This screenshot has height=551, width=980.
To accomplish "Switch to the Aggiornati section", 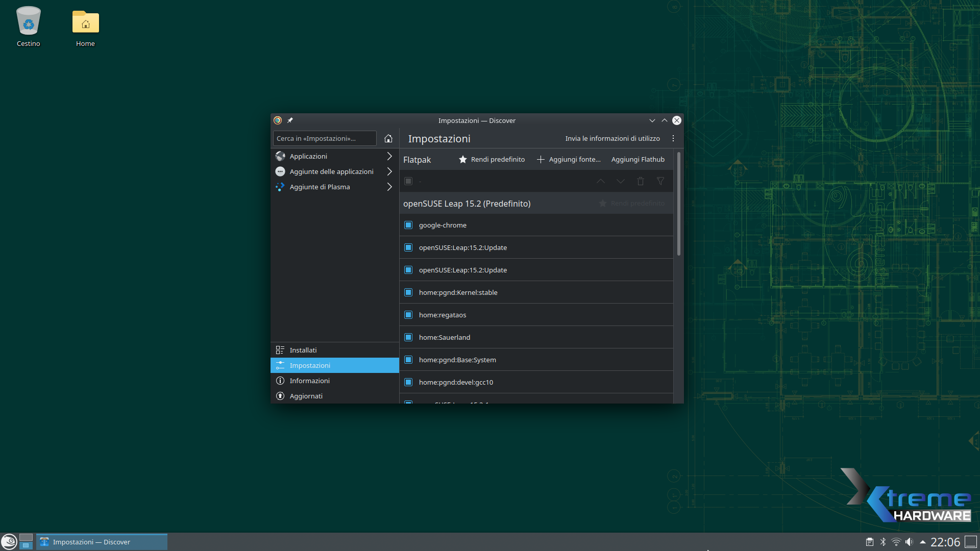I will (306, 396).
